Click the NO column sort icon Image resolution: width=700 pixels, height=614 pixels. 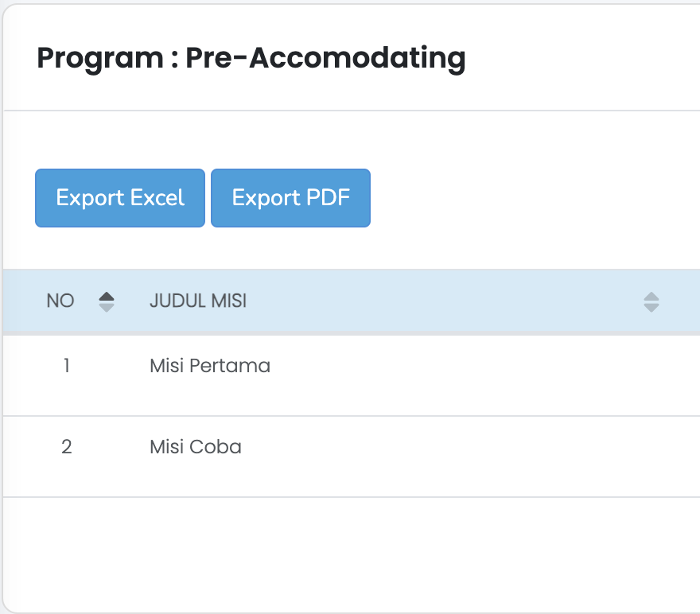pyautogui.click(x=107, y=301)
